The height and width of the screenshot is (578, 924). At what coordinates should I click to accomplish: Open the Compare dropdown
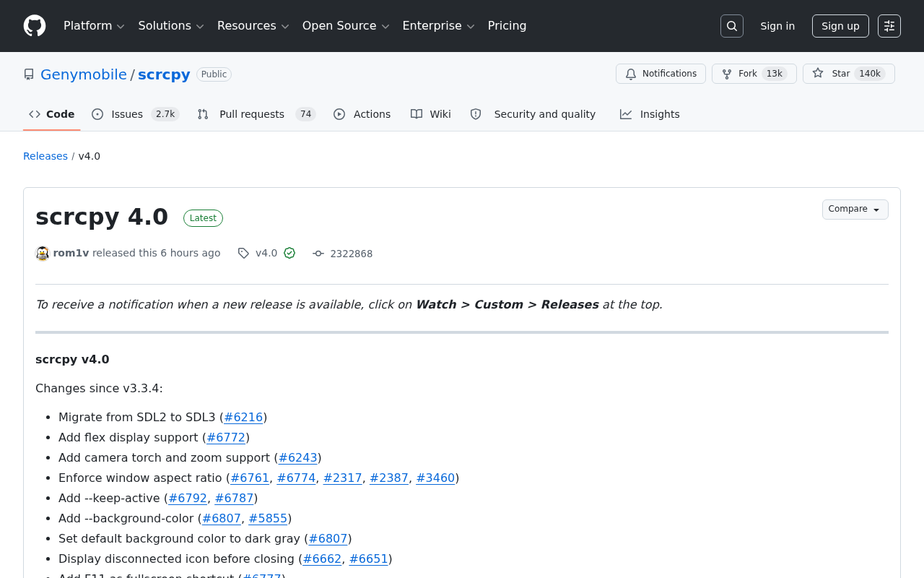click(855, 210)
